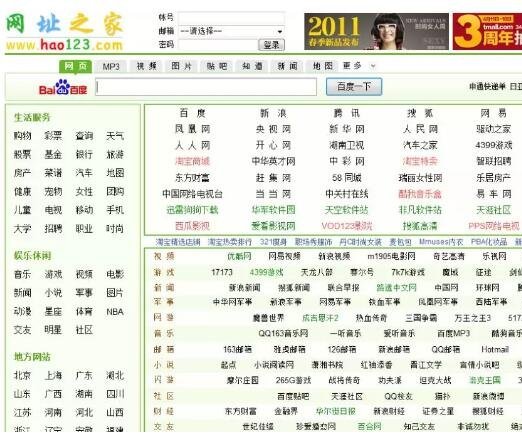Open the 西瓜影视 link

(x=193, y=226)
